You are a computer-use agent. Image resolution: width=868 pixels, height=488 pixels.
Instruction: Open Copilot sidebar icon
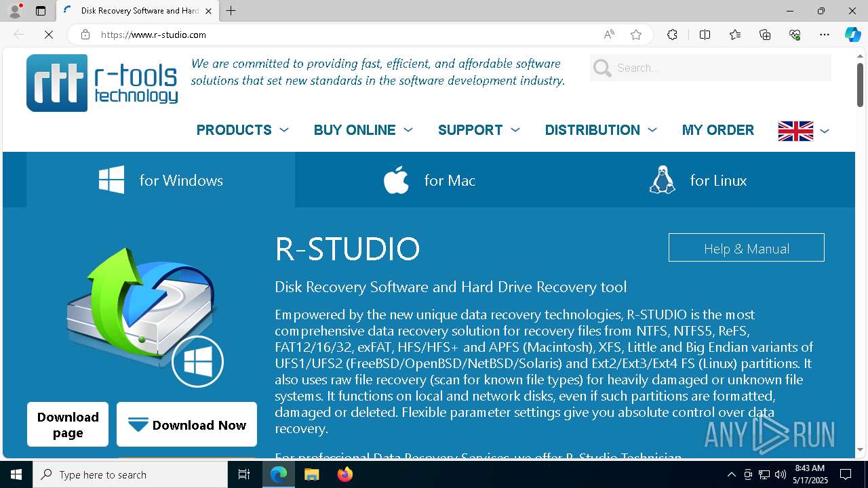[852, 35]
